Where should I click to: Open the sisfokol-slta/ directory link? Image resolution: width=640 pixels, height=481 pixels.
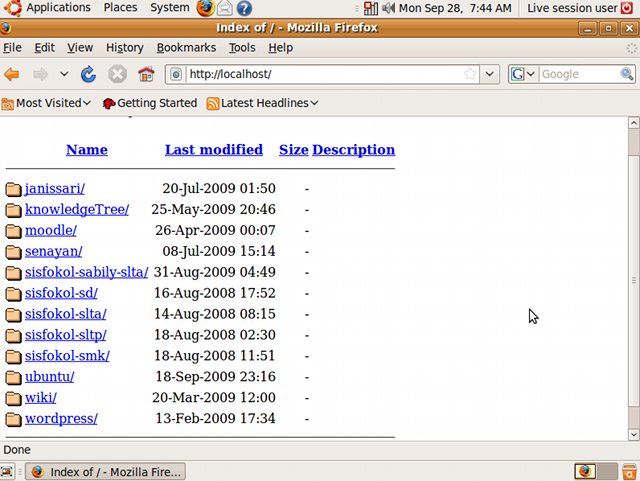point(65,314)
